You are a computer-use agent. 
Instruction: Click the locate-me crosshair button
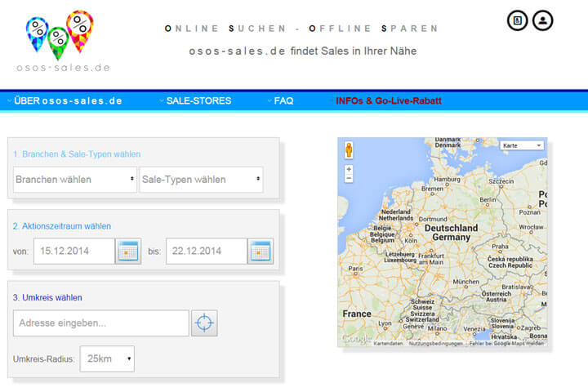coord(204,323)
